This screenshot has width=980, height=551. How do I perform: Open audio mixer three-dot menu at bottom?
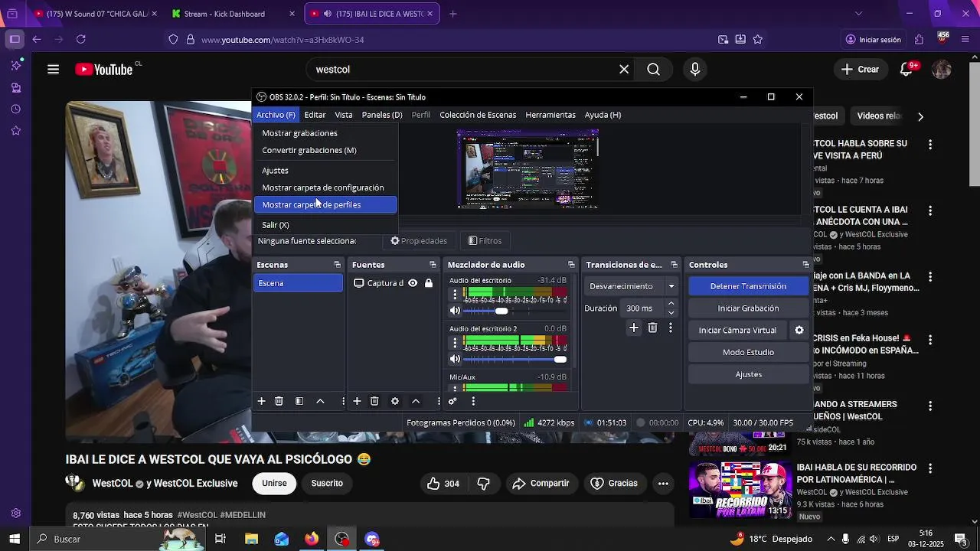point(473,401)
